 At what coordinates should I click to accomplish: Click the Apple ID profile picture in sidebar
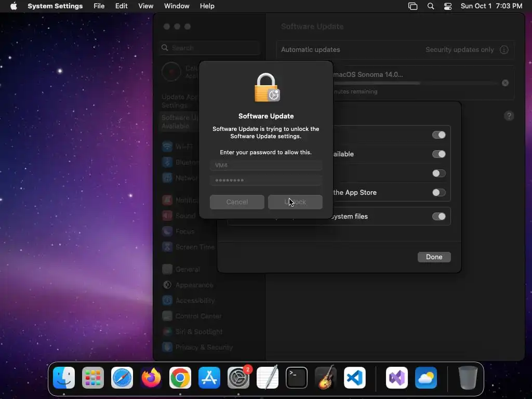[x=171, y=72]
